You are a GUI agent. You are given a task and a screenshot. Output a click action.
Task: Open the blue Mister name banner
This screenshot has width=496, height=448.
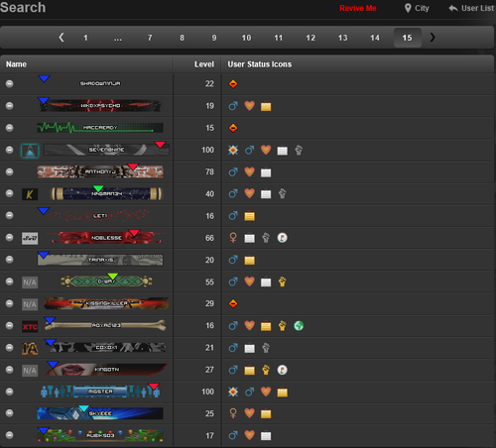(100, 392)
